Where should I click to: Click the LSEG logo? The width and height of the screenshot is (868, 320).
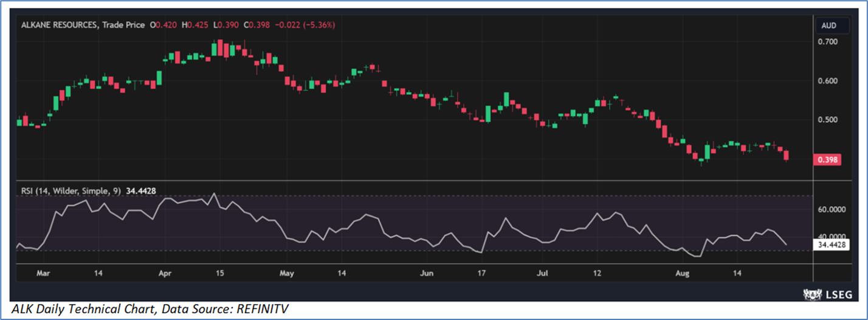pos(828,294)
